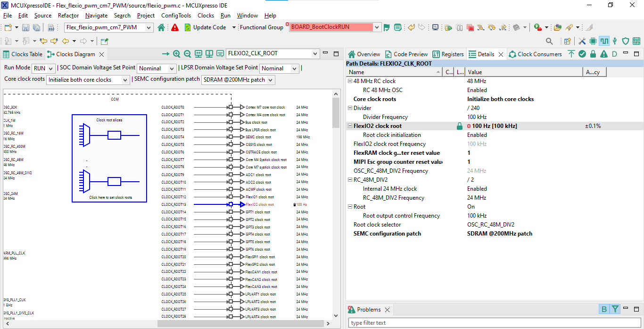Toggle diagram tooltips speech-bubble icon
Image resolution: width=644 pixels, height=329 pixels.
[x=220, y=53]
